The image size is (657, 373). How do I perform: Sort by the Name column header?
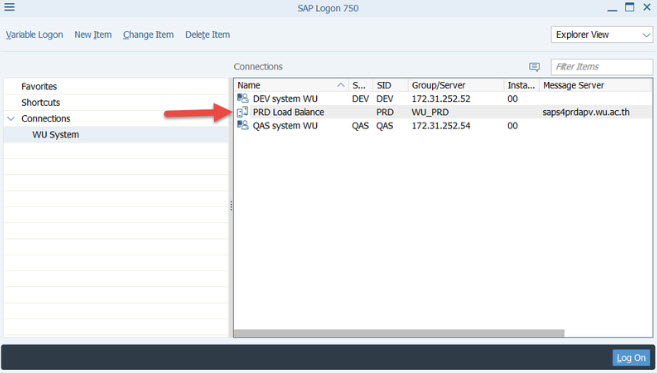click(x=249, y=85)
